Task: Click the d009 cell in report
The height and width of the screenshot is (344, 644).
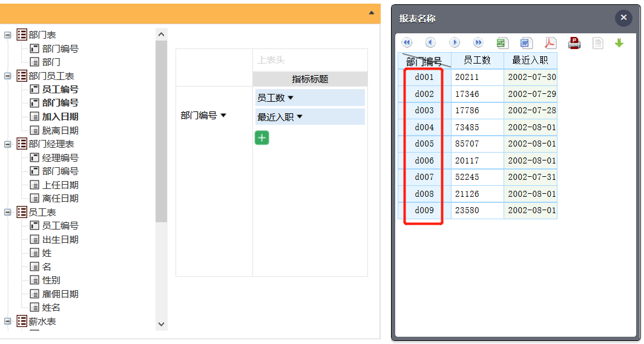Action: pyautogui.click(x=424, y=210)
